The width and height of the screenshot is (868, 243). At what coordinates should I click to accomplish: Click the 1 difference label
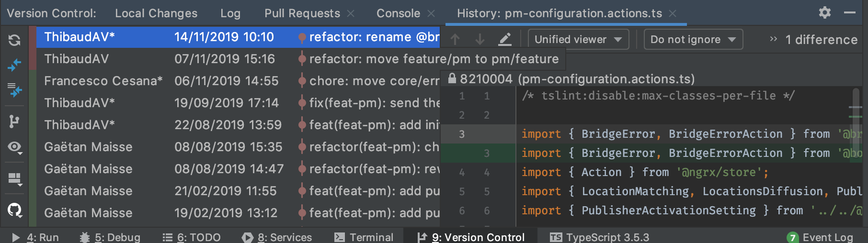tap(822, 40)
